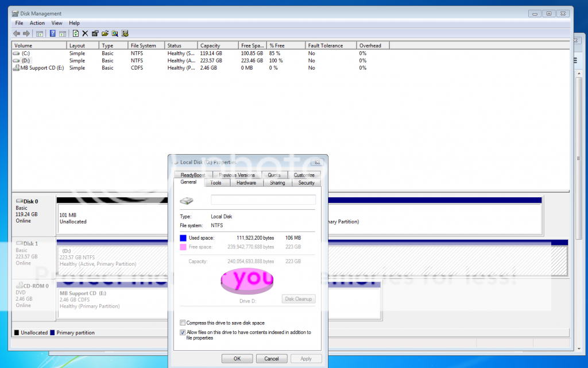This screenshot has width=588, height=368.
Task: Click the Refresh toolbar icon
Action: point(75,33)
